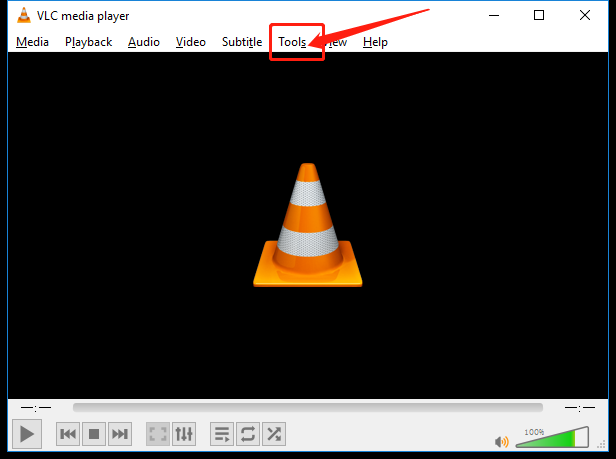Image resolution: width=616 pixels, height=459 pixels.
Task: Skip to the previous media track
Action: 68,434
